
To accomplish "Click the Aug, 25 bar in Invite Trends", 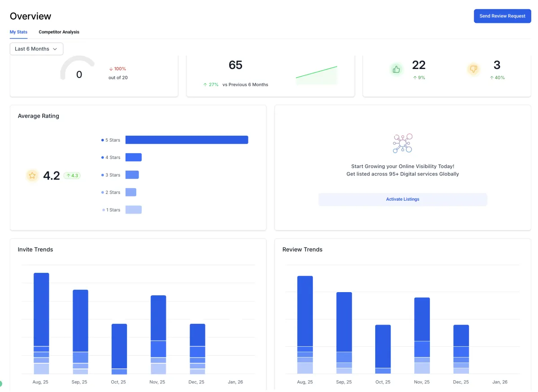I will click(41, 323).
